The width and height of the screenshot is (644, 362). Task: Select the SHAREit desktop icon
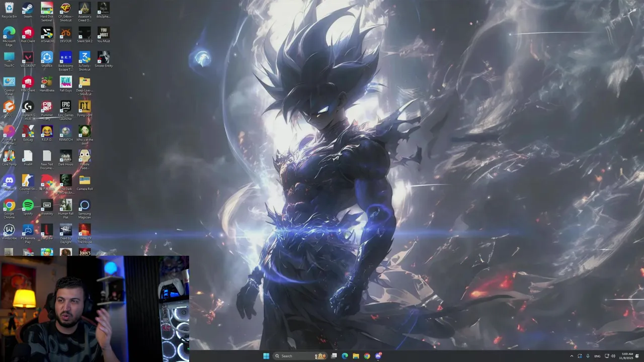(x=47, y=60)
